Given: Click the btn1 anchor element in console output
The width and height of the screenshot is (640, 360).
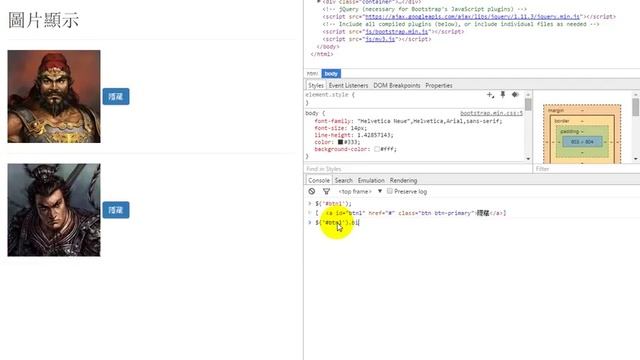Looking at the screenshot, I should coord(416,213).
